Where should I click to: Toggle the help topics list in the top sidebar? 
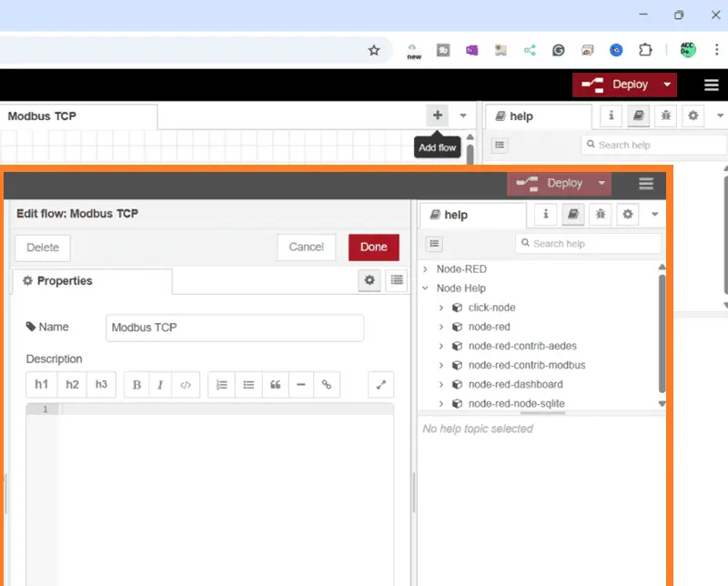pos(500,145)
